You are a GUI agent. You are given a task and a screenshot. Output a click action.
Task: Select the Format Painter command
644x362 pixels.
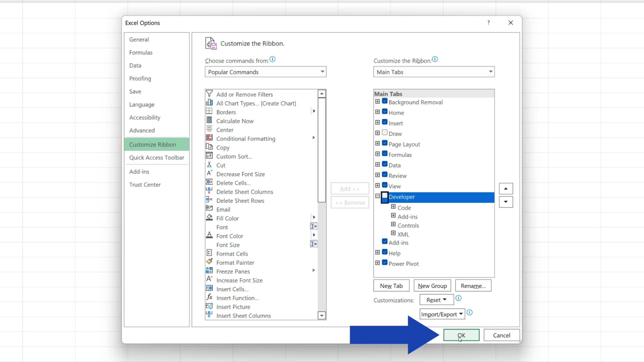(x=235, y=262)
